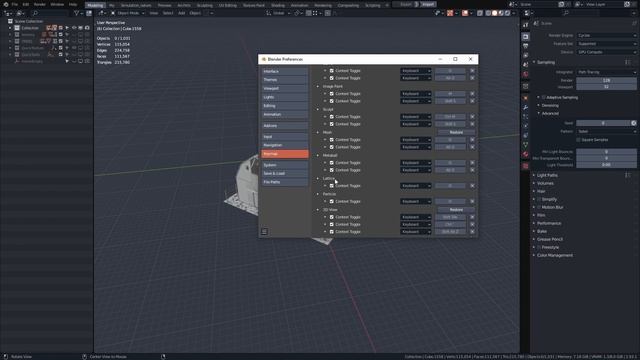Open Save & Load section in Preferences
This screenshot has height=360, width=640.
pos(284,173)
